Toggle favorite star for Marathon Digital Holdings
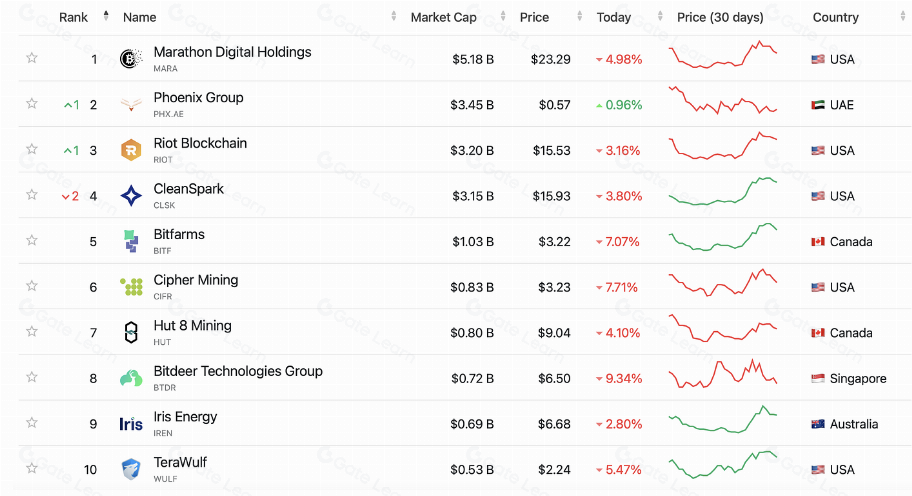This screenshot has width=912, height=496. click(x=32, y=58)
